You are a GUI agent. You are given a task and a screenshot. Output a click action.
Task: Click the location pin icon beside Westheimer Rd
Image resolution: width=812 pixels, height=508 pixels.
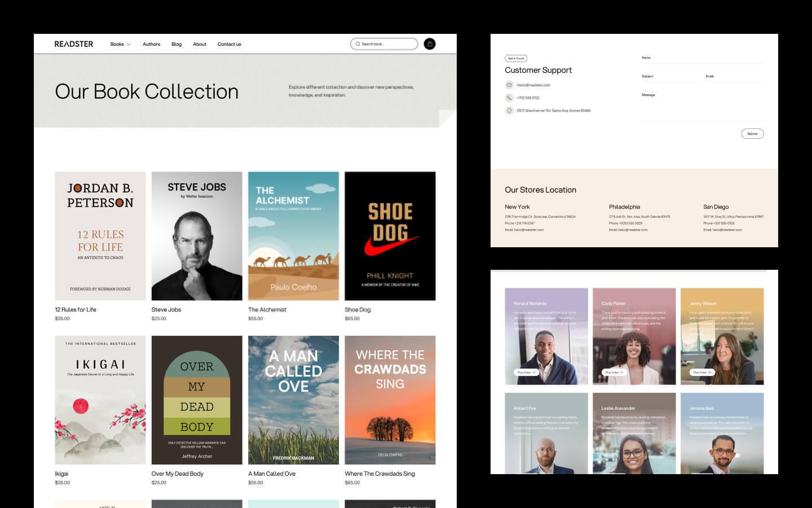(x=509, y=111)
